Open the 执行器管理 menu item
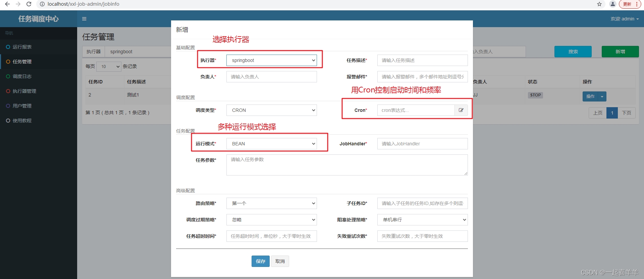Image resolution: width=644 pixels, height=279 pixels. coord(39,91)
